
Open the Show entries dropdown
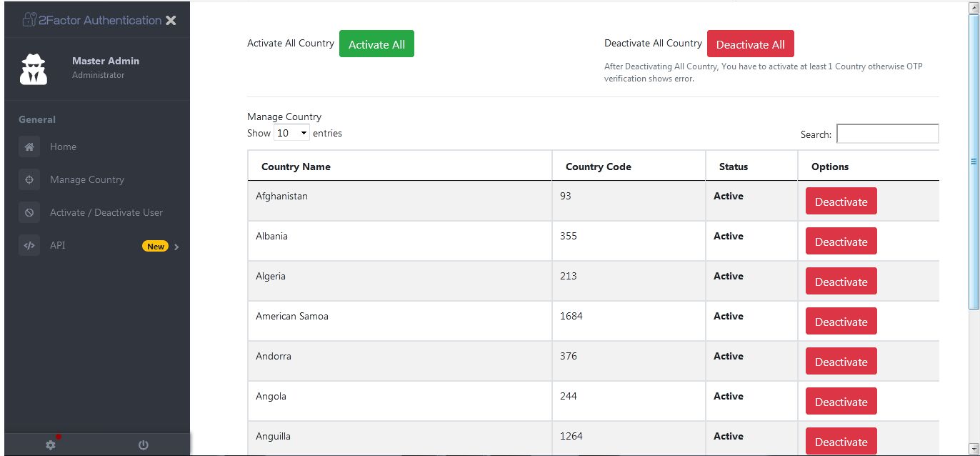[x=291, y=133]
